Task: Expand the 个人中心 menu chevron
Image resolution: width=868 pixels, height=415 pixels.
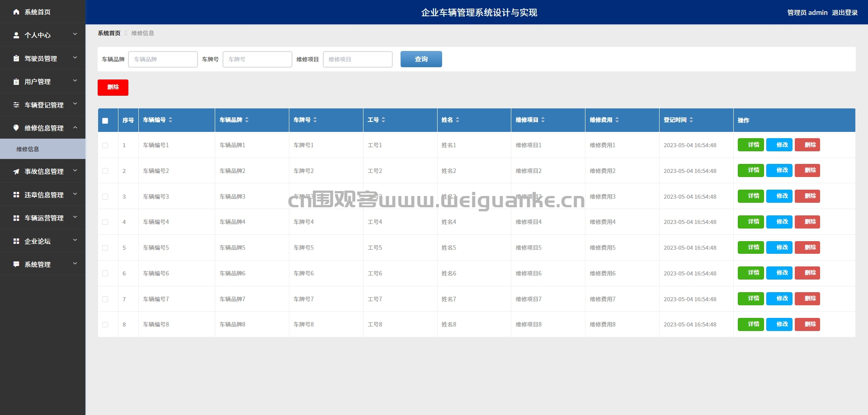Action: point(75,34)
